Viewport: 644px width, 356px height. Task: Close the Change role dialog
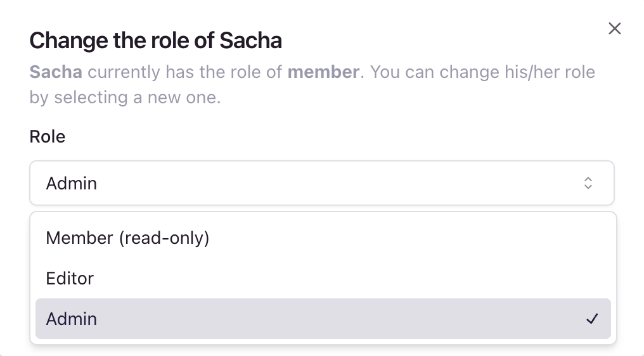click(614, 29)
